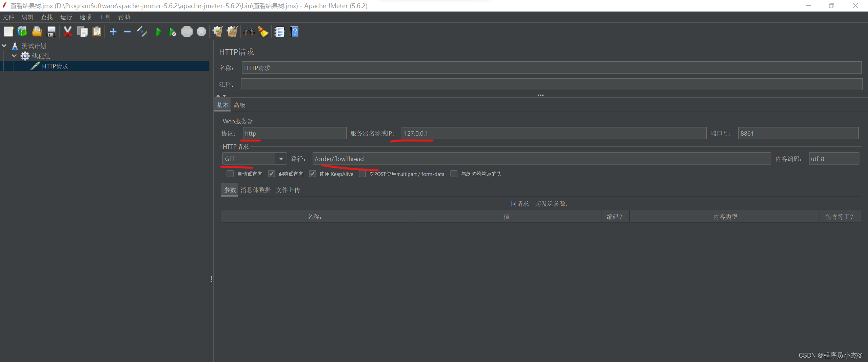Viewport: 868px width, 362px height.
Task: Click the 注释 input field
Action: [552, 84]
